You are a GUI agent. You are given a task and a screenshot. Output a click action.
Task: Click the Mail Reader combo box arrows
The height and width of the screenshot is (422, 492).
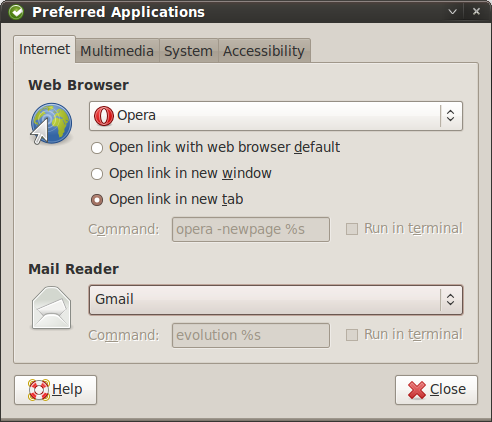451,300
